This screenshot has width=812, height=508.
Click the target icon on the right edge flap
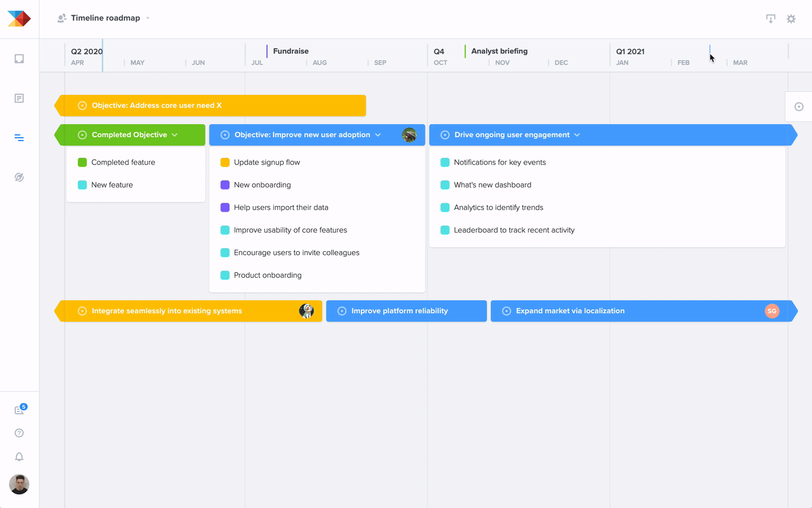coord(799,106)
